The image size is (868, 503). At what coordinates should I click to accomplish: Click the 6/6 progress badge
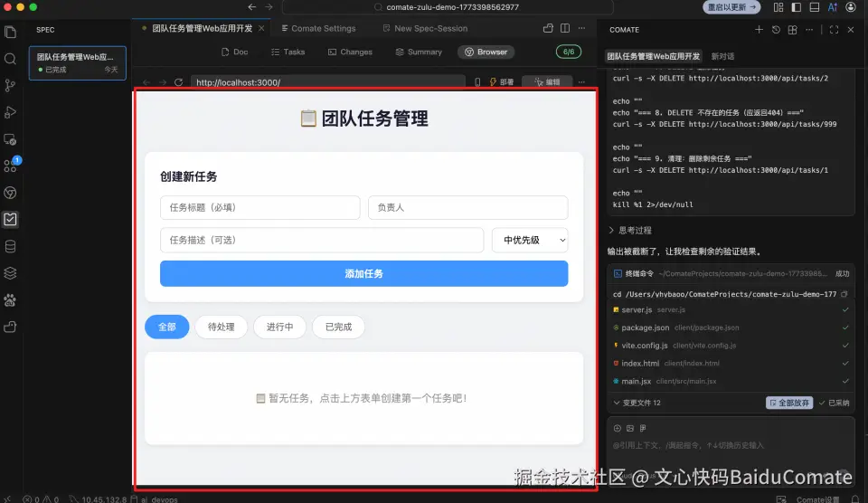tap(569, 52)
